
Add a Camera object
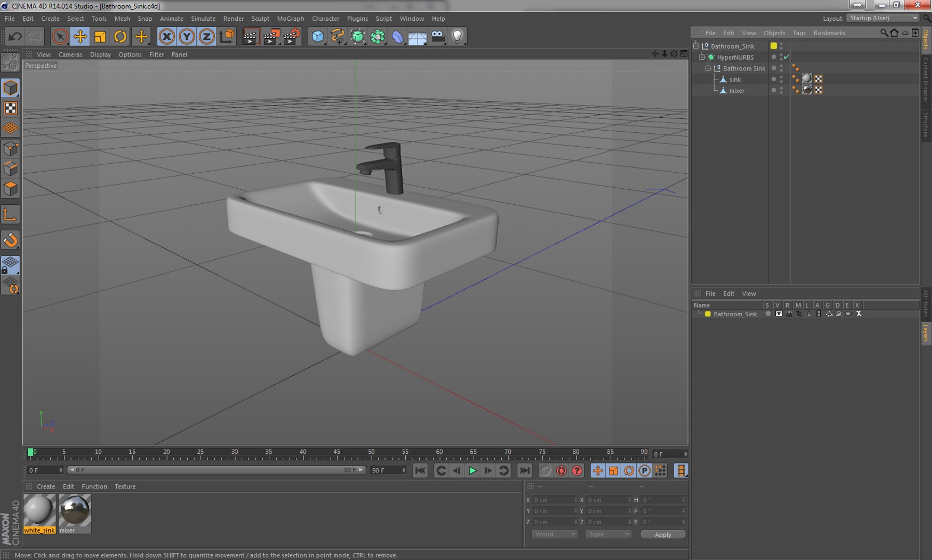[x=438, y=36]
